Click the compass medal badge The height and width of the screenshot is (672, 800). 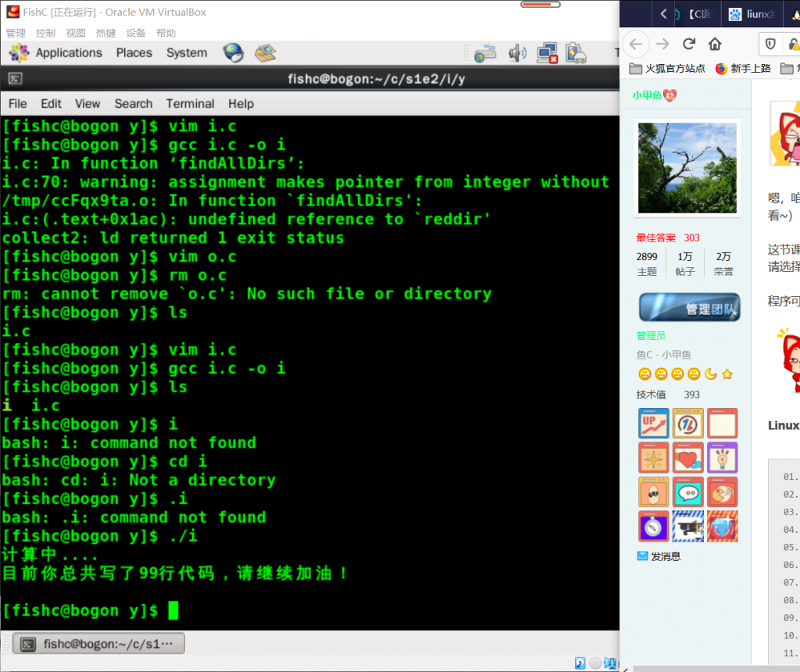point(653,526)
